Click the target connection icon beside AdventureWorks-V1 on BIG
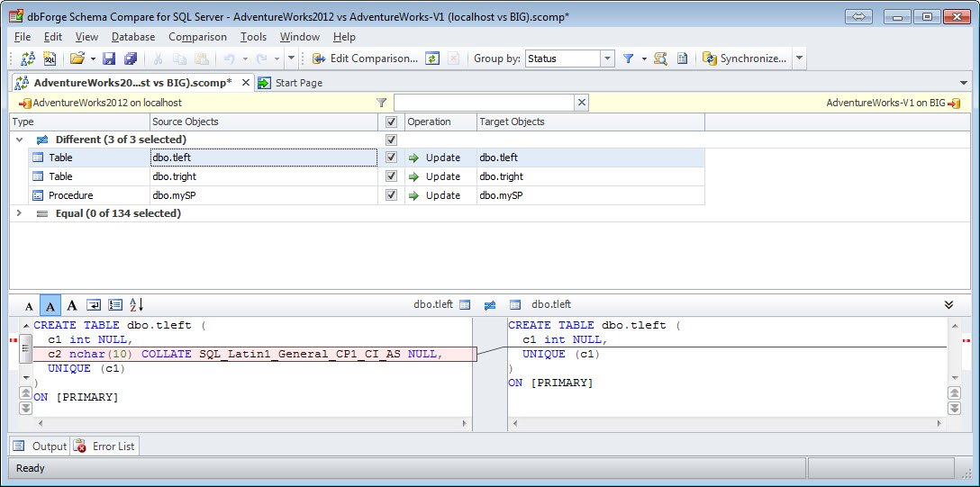This screenshot has width=980, height=487. (x=954, y=103)
